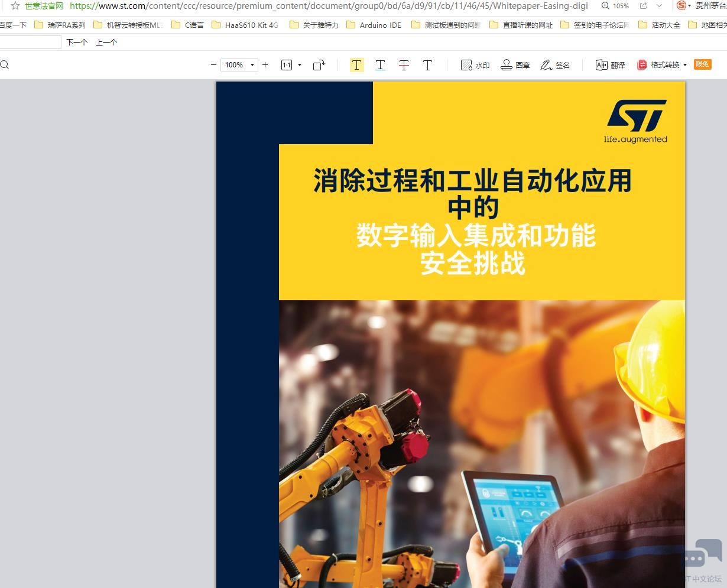This screenshot has width=727, height=588.
Task: Click the 1:1 actual size icon
Action: 287,65
